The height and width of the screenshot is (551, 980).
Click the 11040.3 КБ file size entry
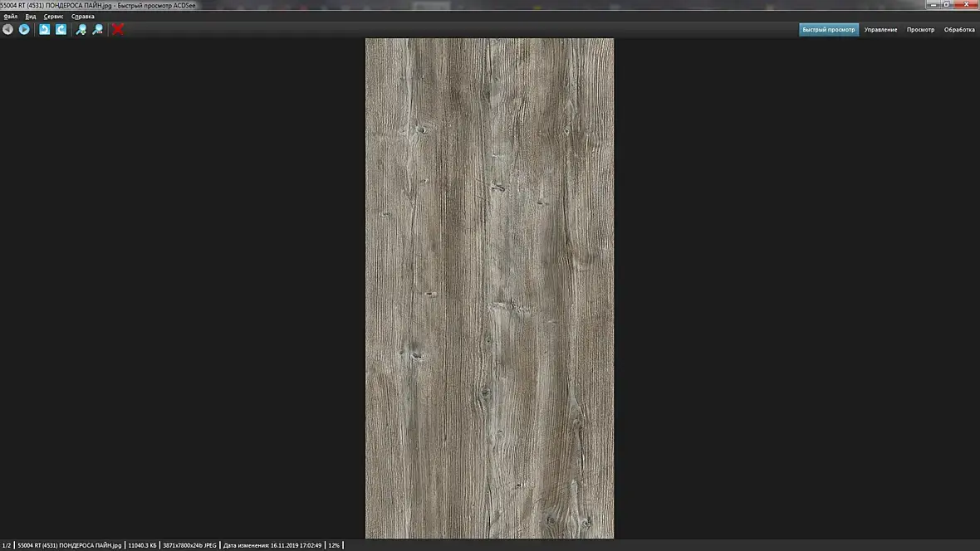click(143, 545)
